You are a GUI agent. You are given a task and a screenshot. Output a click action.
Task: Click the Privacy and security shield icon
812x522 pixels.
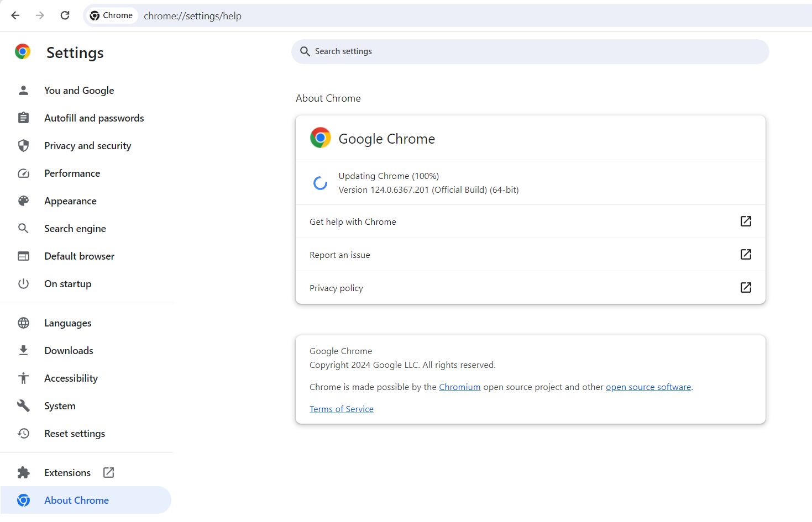coord(23,146)
